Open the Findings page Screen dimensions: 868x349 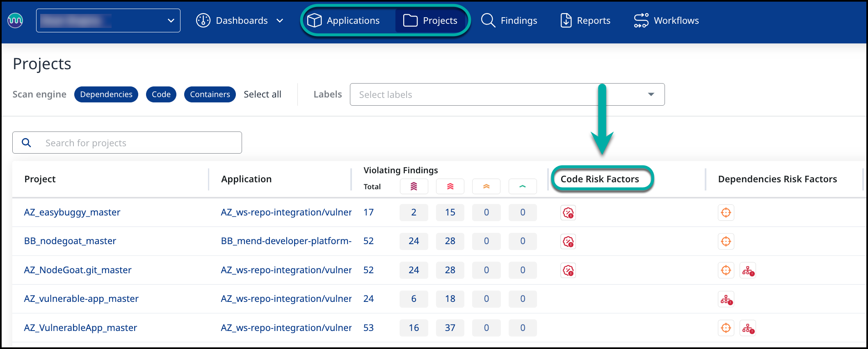tap(509, 20)
